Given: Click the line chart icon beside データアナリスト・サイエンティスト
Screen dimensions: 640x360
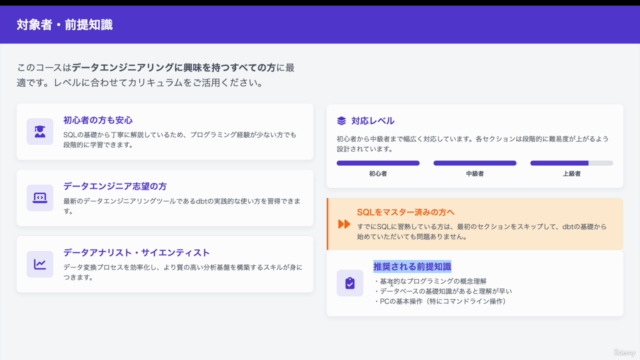Looking at the screenshot, I should (x=40, y=264).
